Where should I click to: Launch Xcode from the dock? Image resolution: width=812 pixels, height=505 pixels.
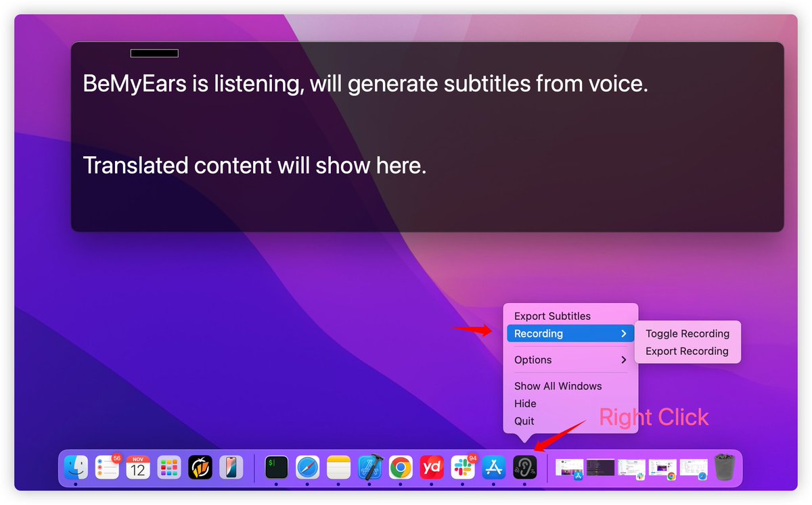(370, 467)
